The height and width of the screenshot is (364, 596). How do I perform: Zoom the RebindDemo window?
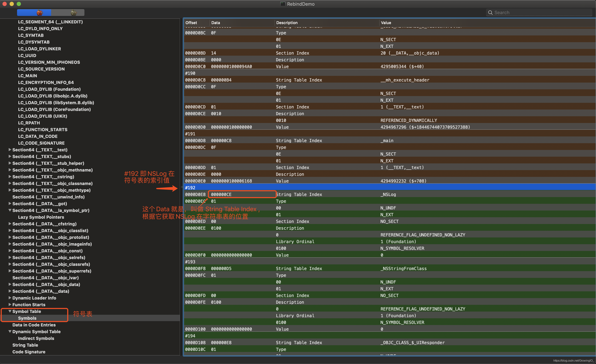click(x=19, y=4)
